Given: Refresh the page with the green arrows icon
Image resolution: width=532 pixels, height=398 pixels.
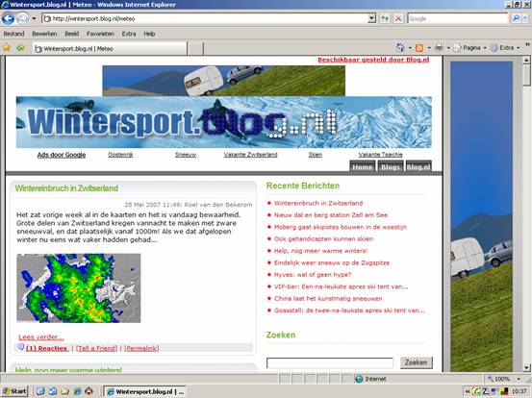Looking at the screenshot, I should click(385, 18).
